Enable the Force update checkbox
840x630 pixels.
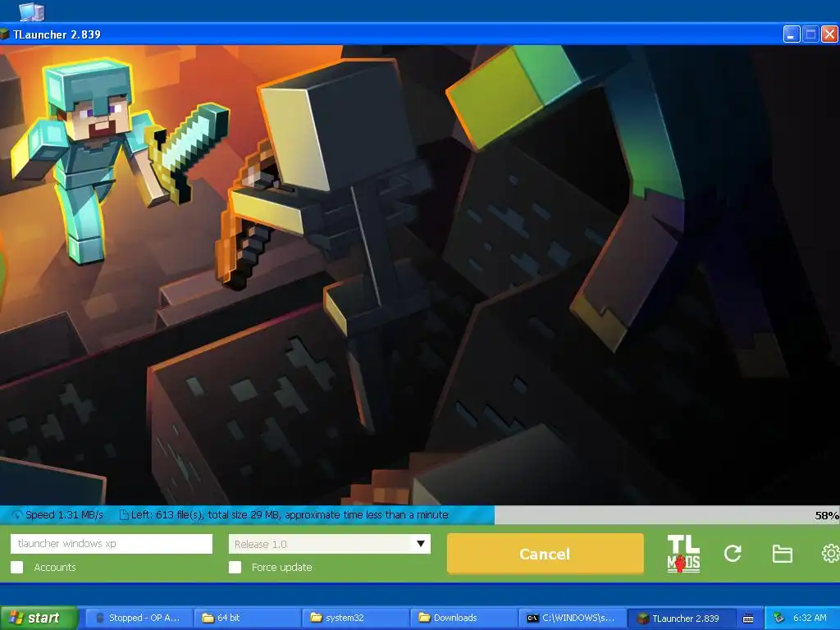(235, 568)
